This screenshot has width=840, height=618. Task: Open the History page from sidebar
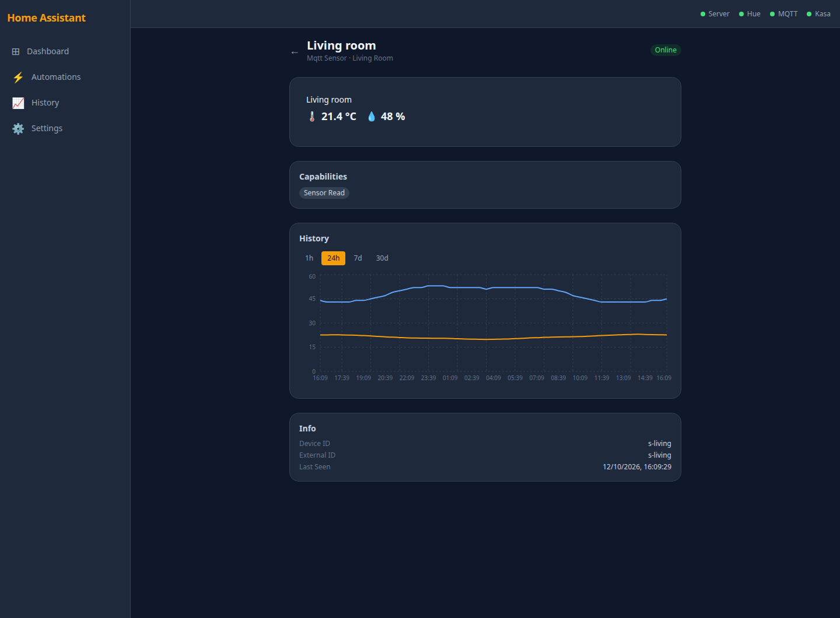click(x=65, y=103)
